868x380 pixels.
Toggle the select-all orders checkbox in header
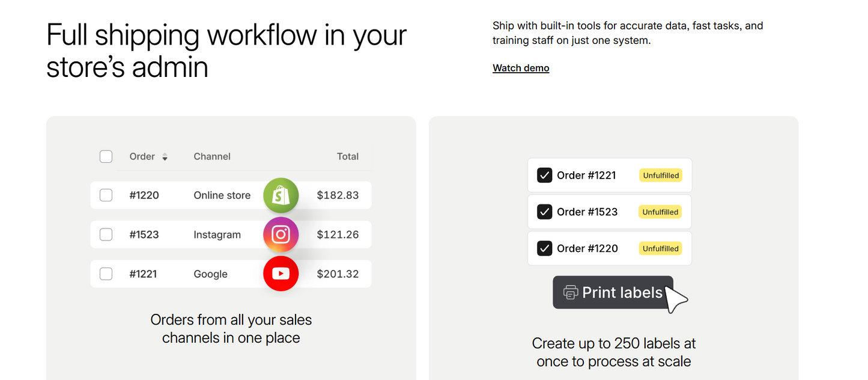[x=106, y=156]
